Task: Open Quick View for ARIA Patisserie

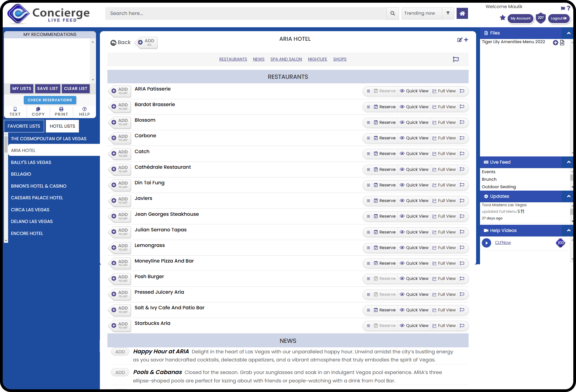Action: point(414,91)
